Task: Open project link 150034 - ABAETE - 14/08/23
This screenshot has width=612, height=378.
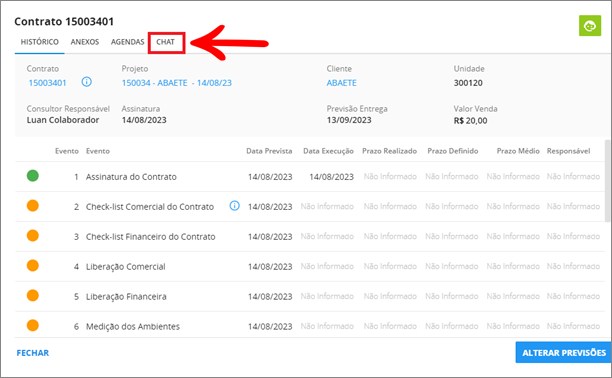Action: [x=176, y=83]
